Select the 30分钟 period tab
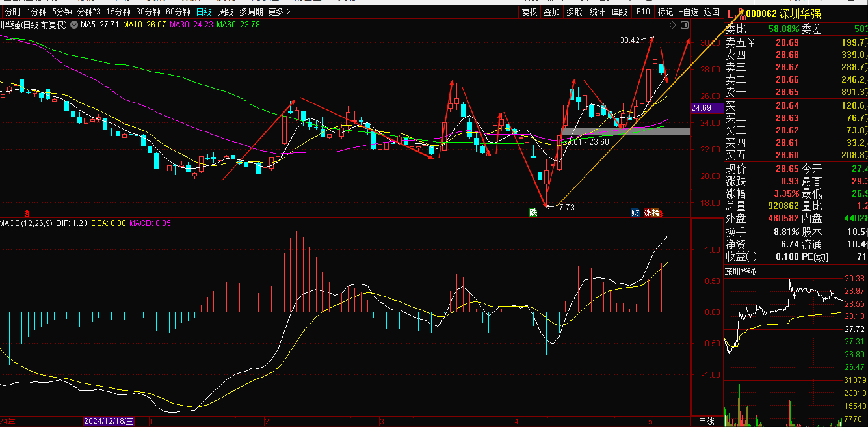The width and height of the screenshot is (868, 427). pos(148,12)
